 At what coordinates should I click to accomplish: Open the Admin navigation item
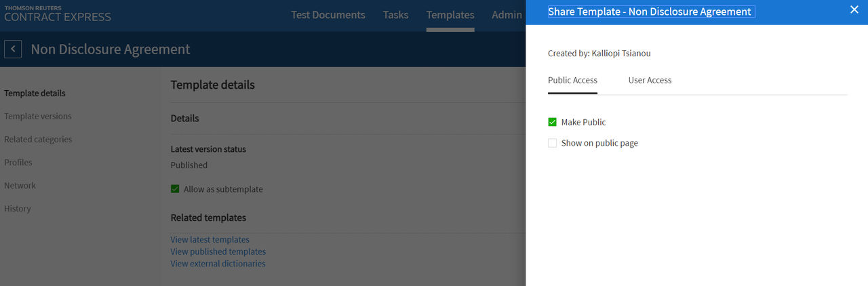(x=507, y=15)
